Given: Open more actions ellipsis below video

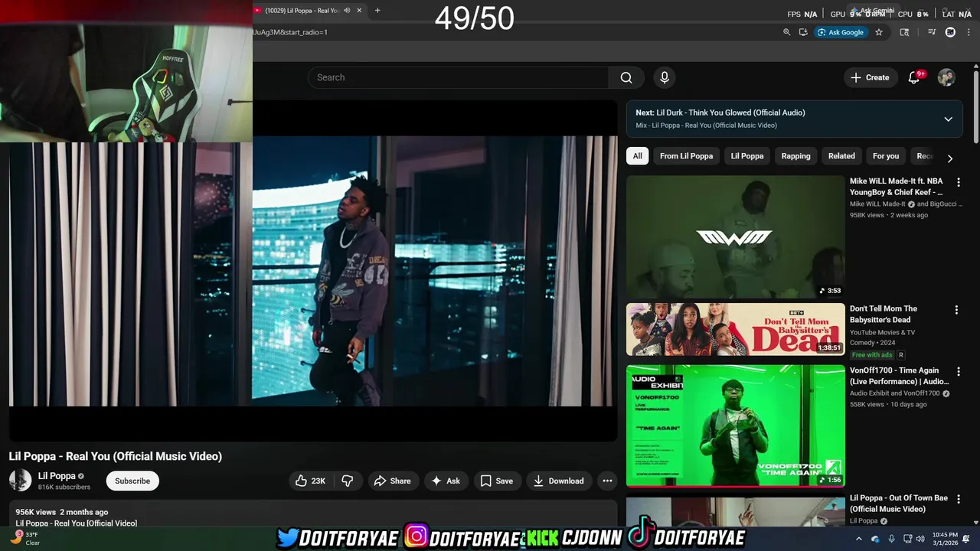Looking at the screenshot, I should point(607,481).
